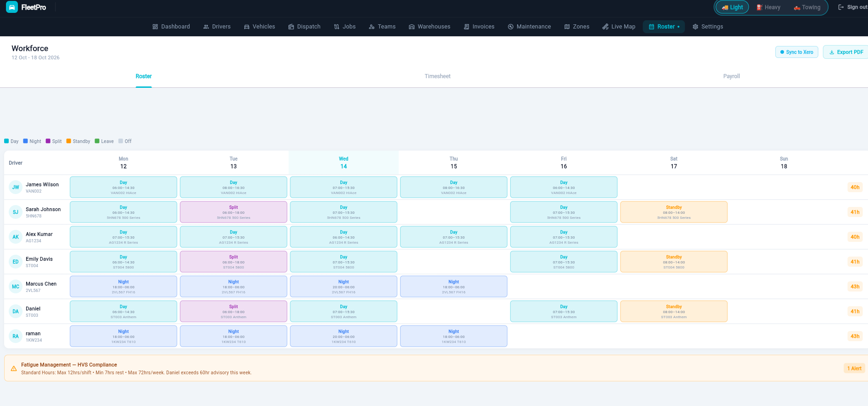Click the Zones icon in navigation
This screenshot has height=406, width=868.
coord(567,27)
